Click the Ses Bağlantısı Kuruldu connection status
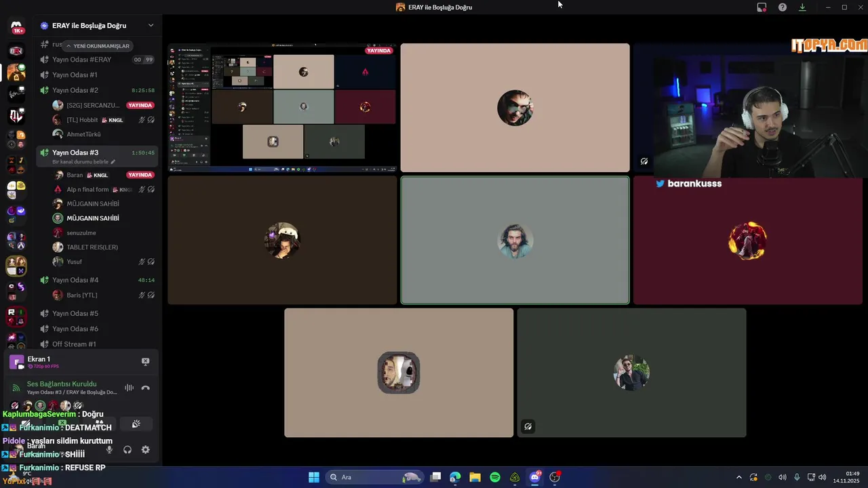 [x=62, y=384]
